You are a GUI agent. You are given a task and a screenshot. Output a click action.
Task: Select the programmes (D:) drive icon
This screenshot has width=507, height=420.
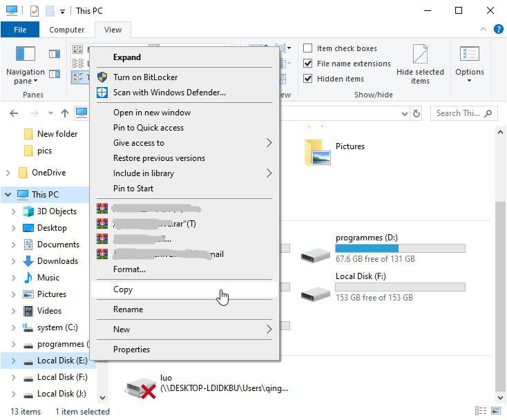point(315,256)
